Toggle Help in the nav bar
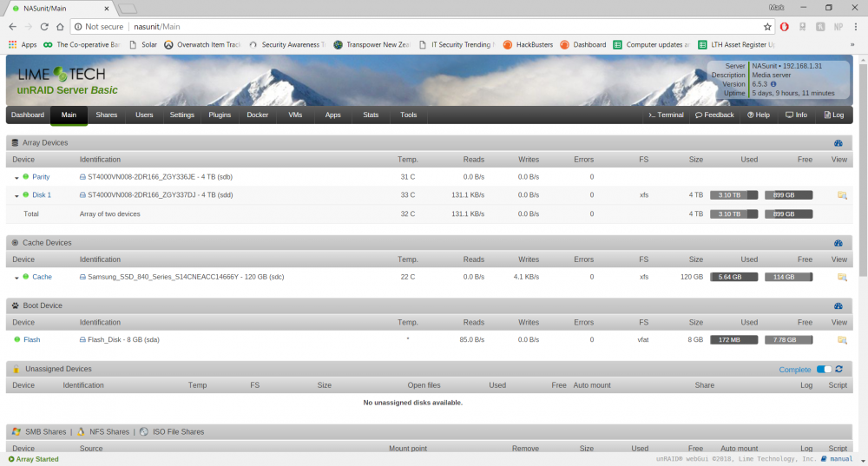 coord(759,115)
